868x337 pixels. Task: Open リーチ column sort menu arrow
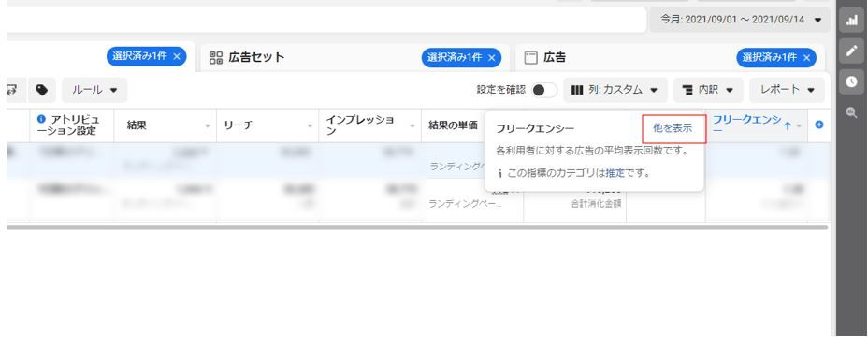click(x=310, y=126)
